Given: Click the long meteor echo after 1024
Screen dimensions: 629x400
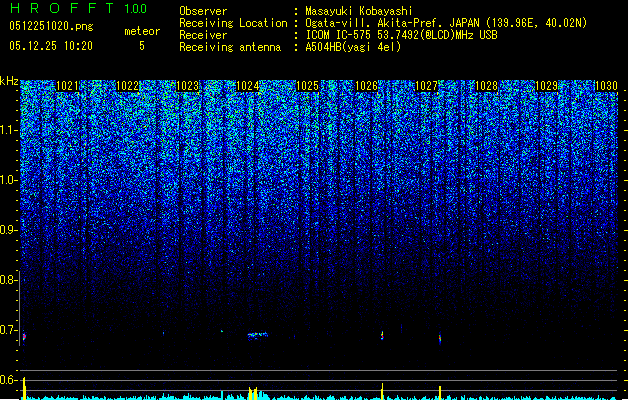Looking at the screenshot, I should click(x=258, y=335).
